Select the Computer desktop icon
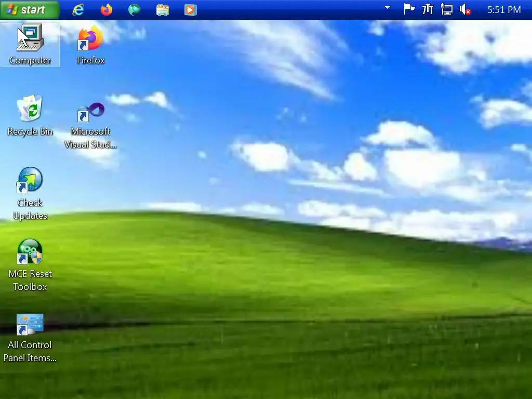This screenshot has height=399, width=532. (x=30, y=45)
